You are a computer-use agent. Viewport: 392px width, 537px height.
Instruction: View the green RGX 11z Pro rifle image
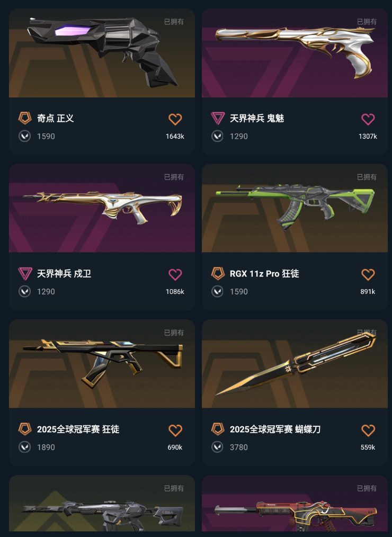tap(295, 208)
